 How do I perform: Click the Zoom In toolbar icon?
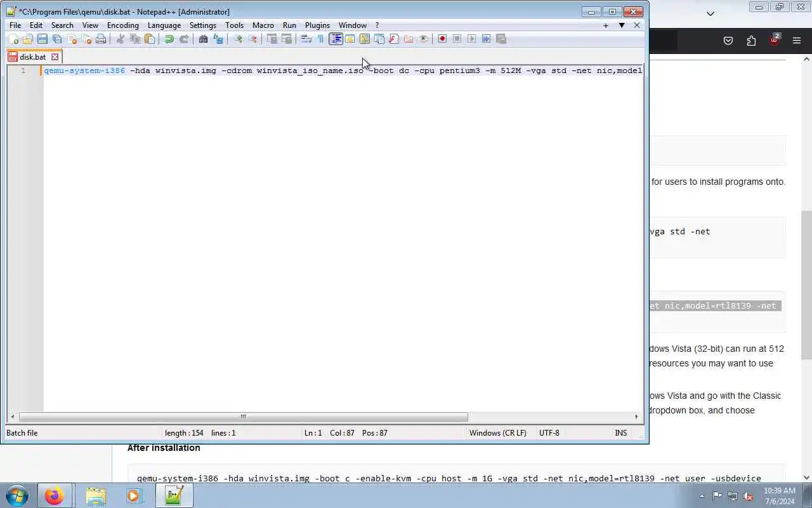[x=238, y=39]
